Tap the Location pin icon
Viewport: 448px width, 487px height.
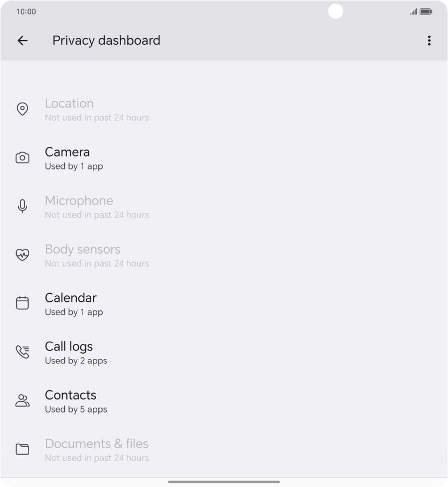tap(22, 109)
